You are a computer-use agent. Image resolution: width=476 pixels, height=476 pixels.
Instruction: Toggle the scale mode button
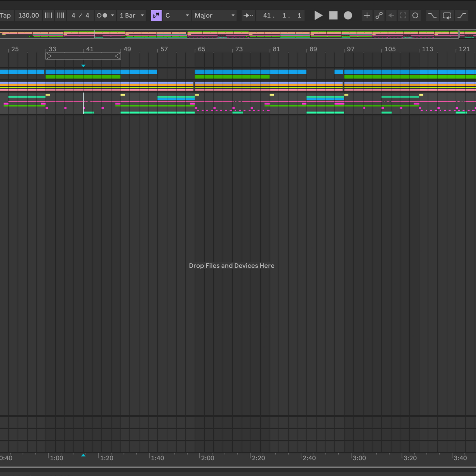[x=156, y=15]
